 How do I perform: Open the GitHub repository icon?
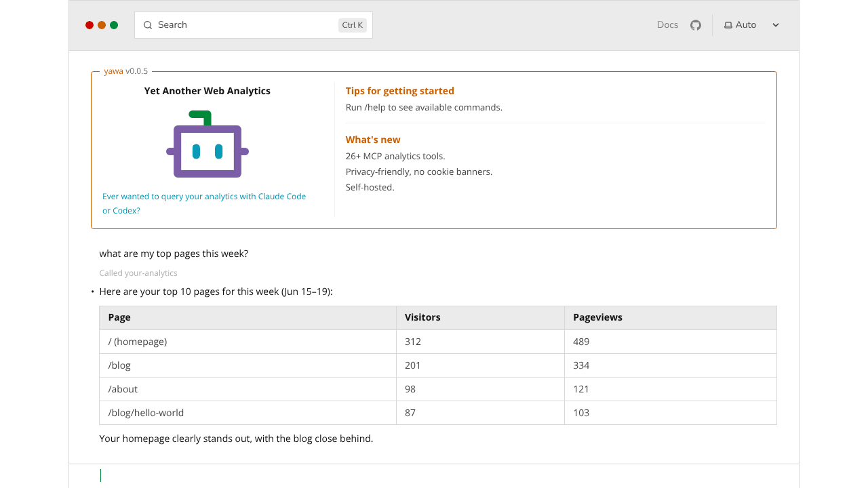[x=696, y=25]
